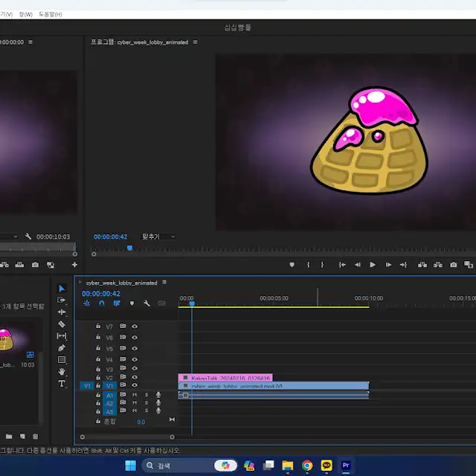The width and height of the screenshot is (476, 476).
Task: Open the Program monitor panel menu
Action: tap(195, 42)
